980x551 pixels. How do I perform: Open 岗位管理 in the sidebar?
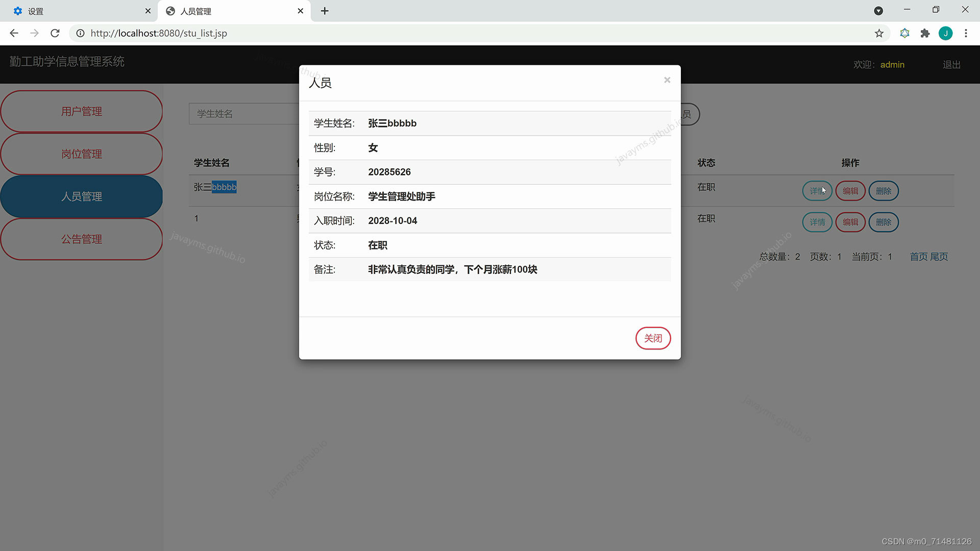tap(82, 154)
